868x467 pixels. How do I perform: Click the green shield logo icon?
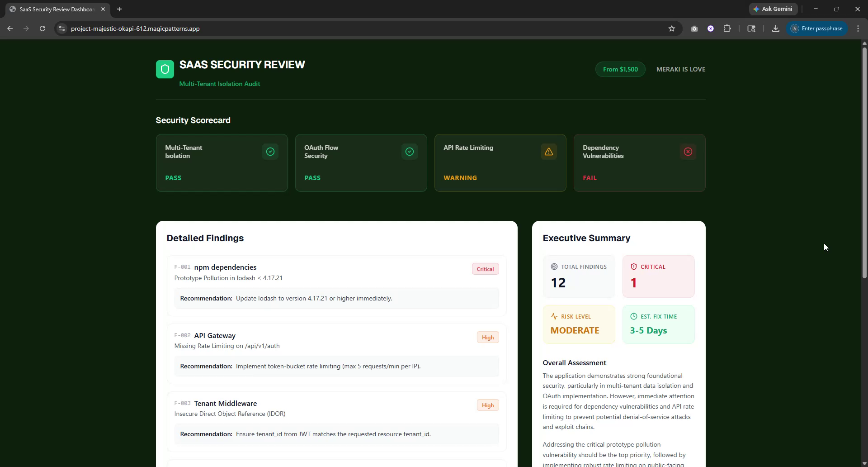tap(165, 69)
